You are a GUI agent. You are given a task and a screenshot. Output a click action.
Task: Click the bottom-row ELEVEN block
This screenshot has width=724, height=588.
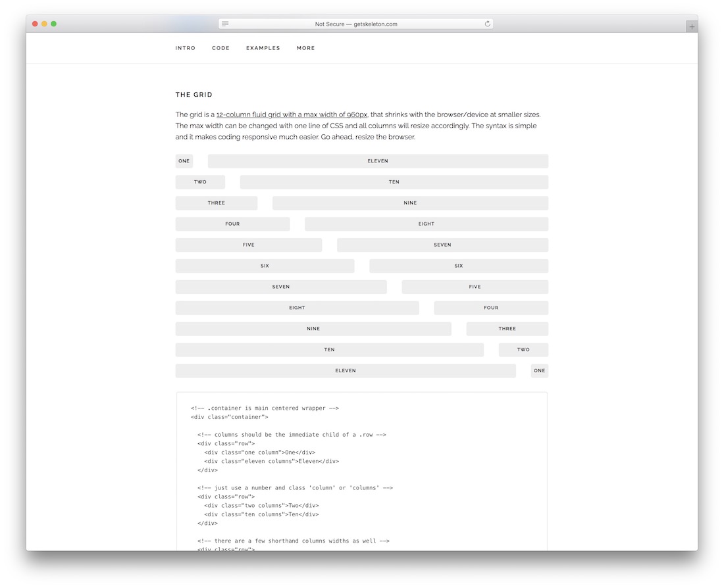(346, 371)
